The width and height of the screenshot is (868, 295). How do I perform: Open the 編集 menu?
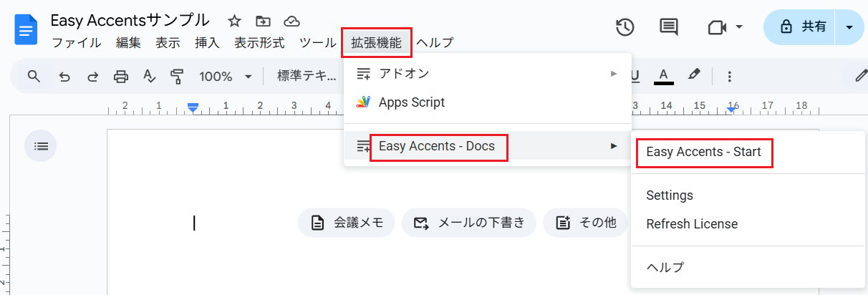[x=129, y=43]
